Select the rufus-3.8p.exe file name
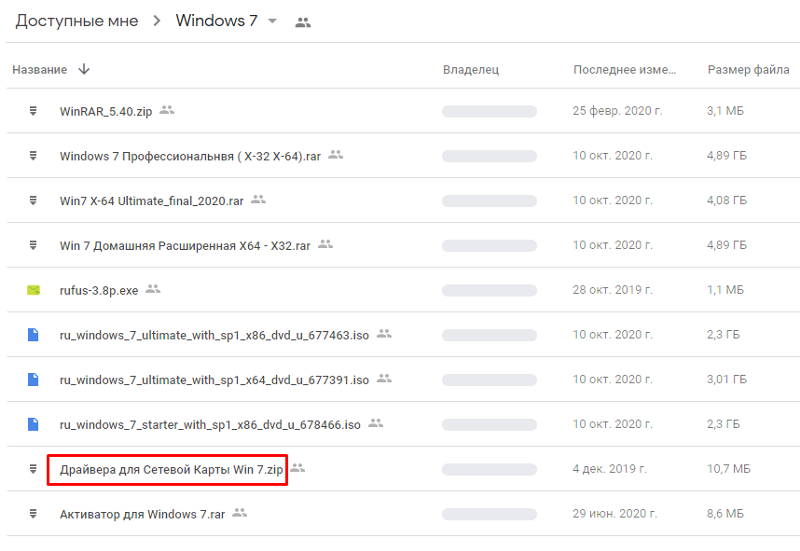The image size is (800, 551). click(x=99, y=291)
